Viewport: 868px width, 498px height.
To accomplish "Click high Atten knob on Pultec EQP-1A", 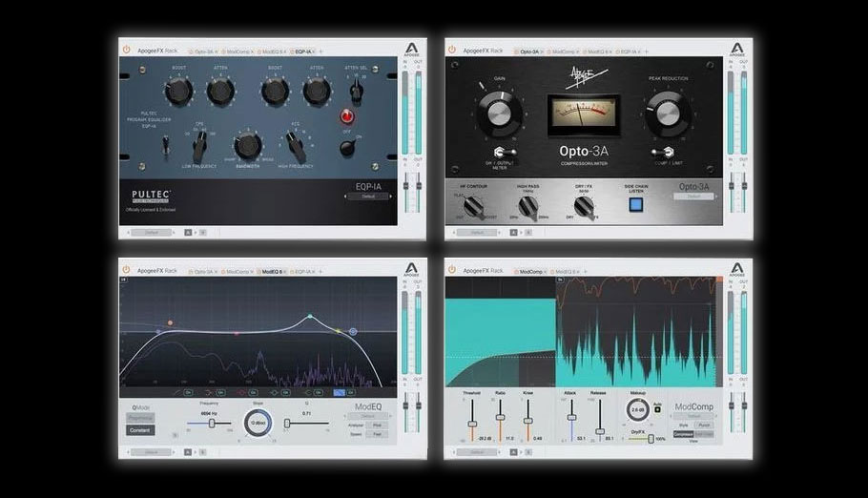I will [x=317, y=91].
